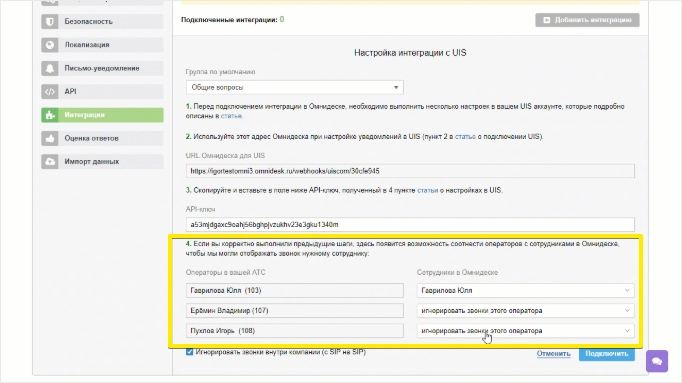Click the Подключенные интеграции counter text
The image size is (682, 383).
[233, 20]
